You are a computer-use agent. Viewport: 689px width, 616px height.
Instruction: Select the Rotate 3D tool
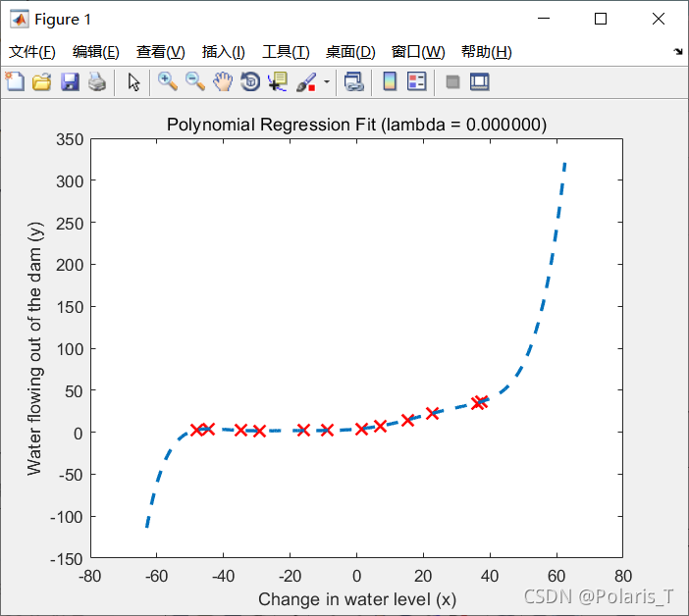250,81
